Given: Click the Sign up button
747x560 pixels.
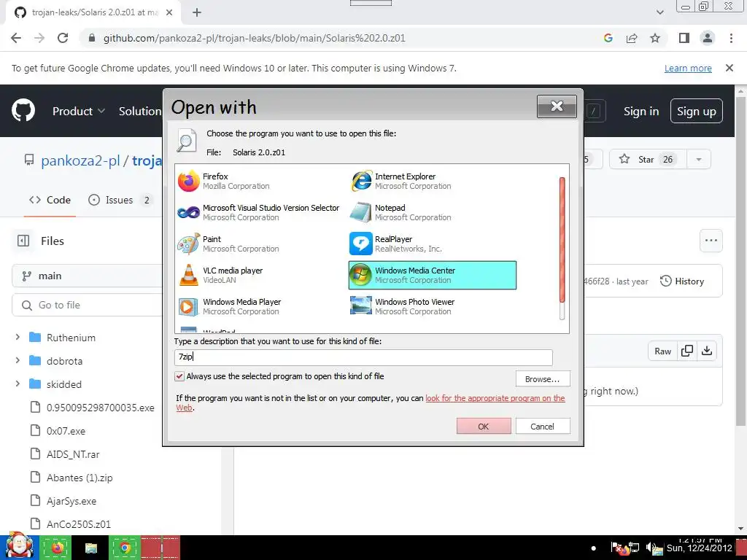Looking at the screenshot, I should coord(697,111).
